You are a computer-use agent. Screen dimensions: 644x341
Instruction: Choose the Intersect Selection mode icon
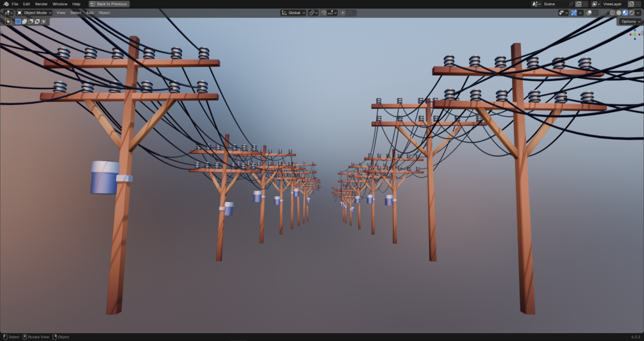coord(44,21)
